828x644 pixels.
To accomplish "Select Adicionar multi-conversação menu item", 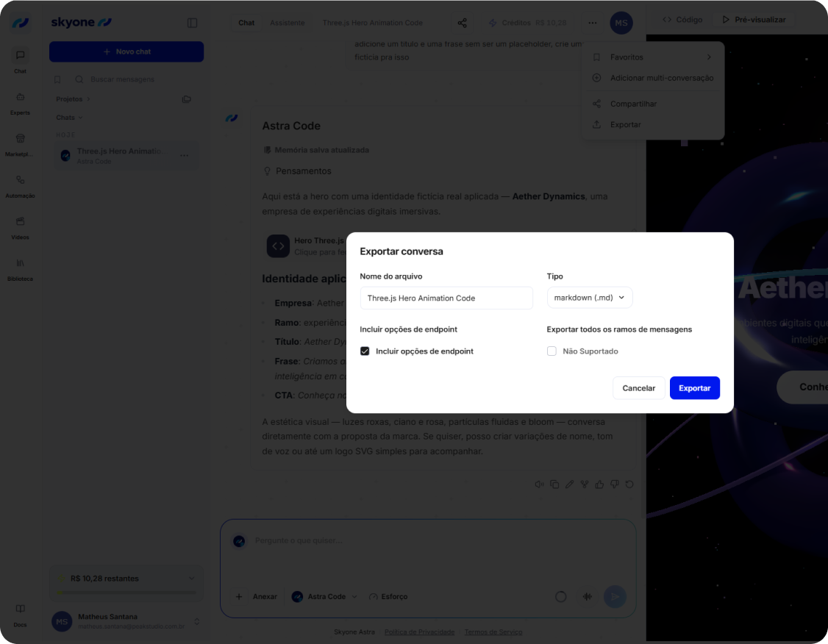I will (653, 78).
